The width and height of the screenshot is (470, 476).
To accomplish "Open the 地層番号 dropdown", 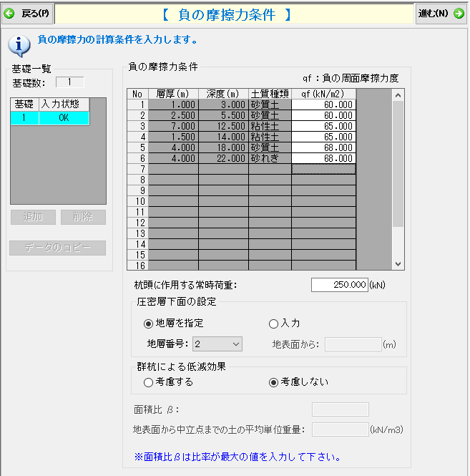I will (x=217, y=344).
